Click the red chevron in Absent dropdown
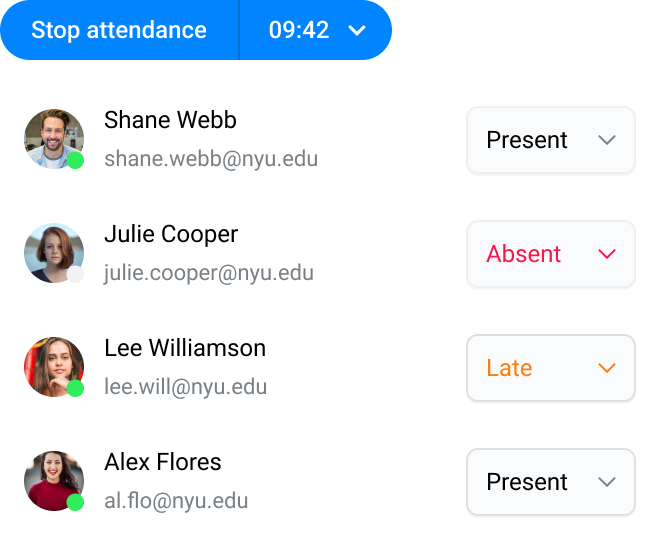This screenshot has height=536, width=660. (x=606, y=254)
